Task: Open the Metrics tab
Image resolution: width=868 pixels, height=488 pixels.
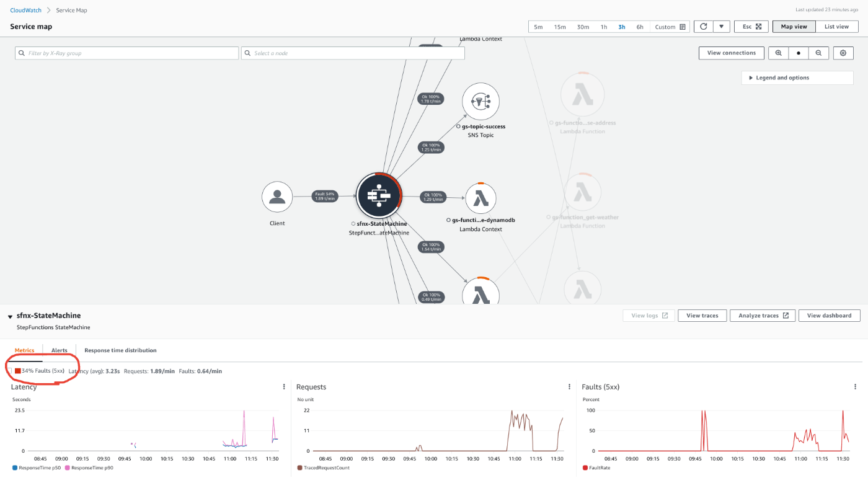Action: pos(25,350)
